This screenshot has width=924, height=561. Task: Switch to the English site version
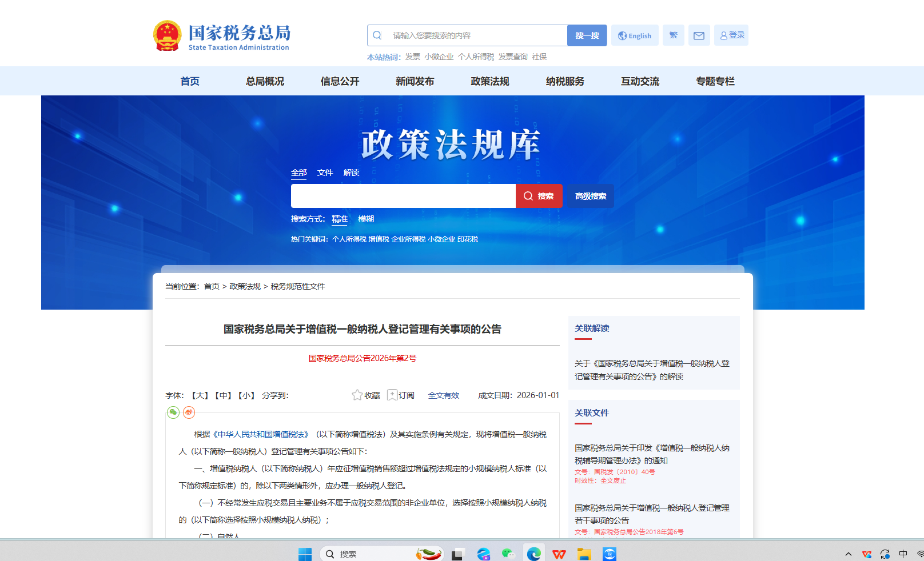tap(635, 35)
